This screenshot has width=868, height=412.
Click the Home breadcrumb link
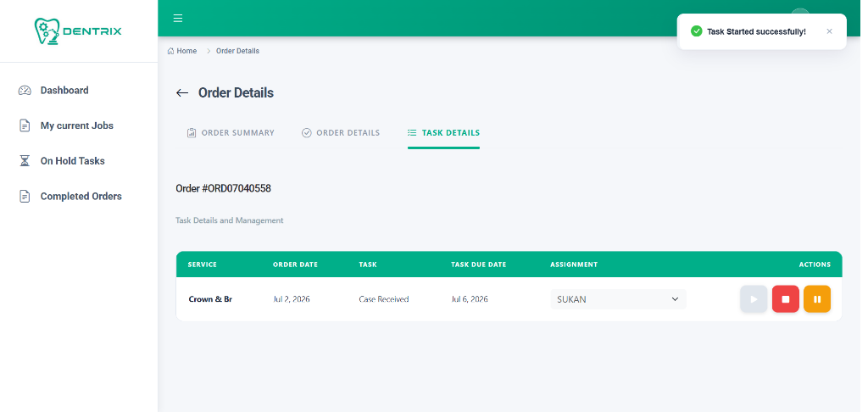[x=186, y=51]
